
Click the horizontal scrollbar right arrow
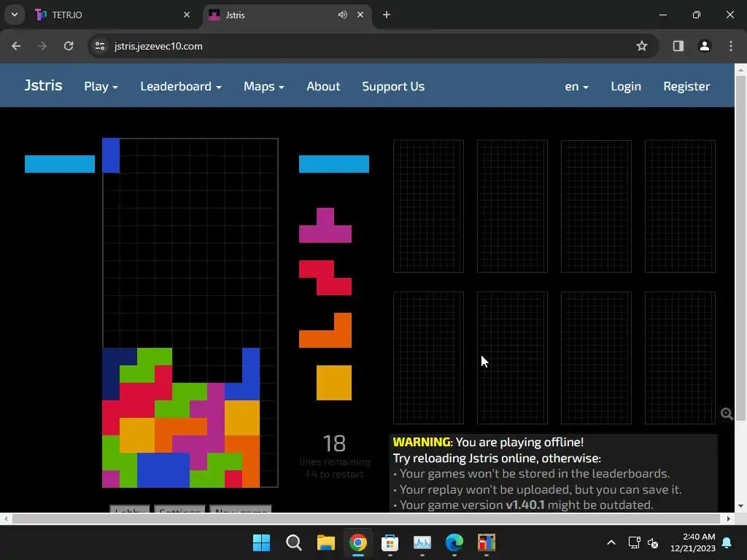729,518
